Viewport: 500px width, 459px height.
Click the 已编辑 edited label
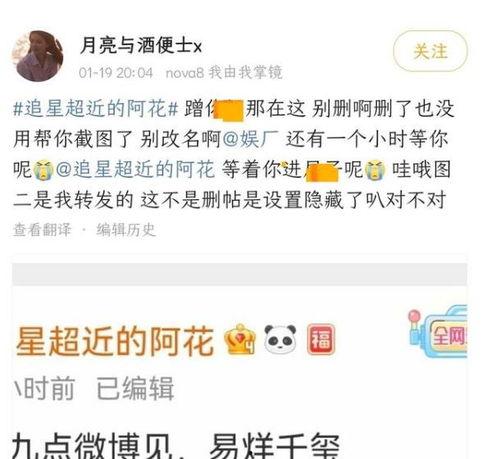tap(135, 388)
